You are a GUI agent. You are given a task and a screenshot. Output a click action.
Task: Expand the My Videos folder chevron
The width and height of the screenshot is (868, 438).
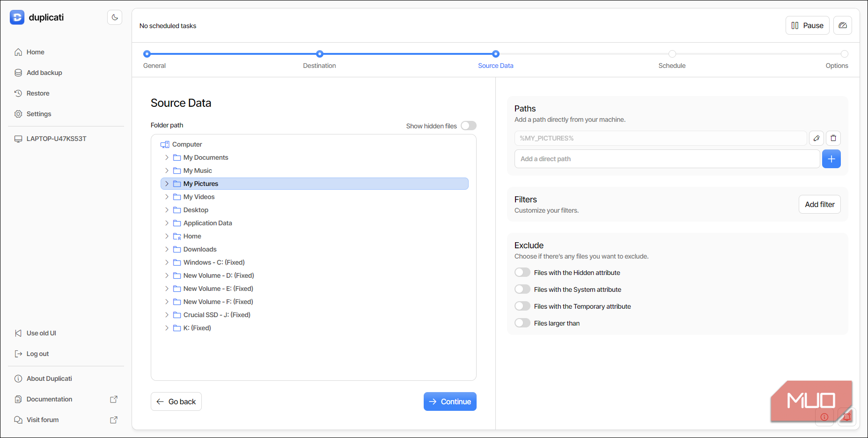click(x=167, y=197)
